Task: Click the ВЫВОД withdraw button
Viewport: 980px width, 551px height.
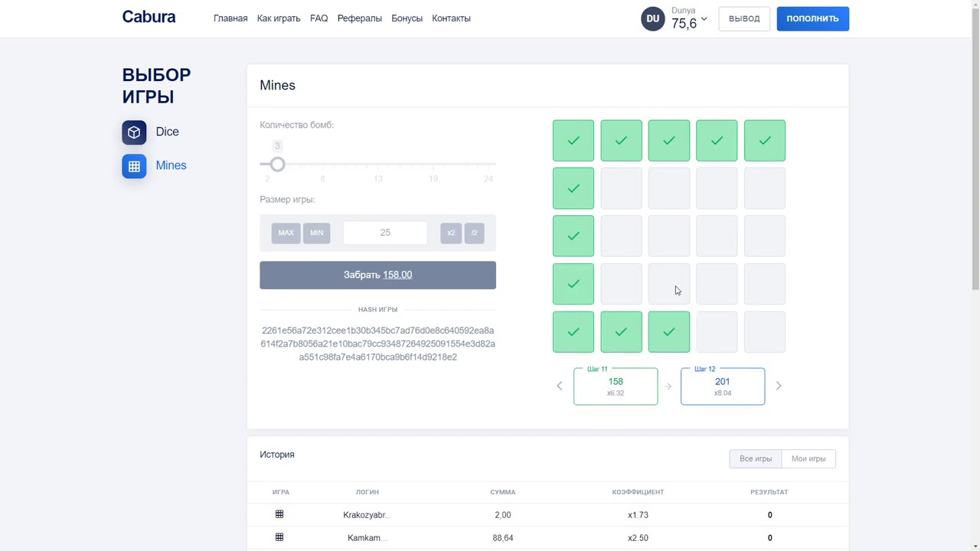Action: (744, 18)
